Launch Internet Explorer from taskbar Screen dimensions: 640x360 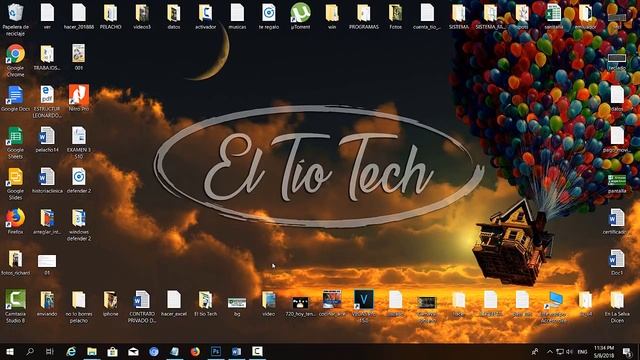click(71, 352)
